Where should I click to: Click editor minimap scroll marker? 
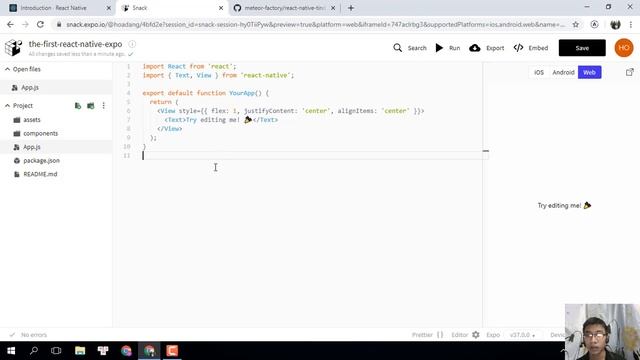click(x=486, y=151)
